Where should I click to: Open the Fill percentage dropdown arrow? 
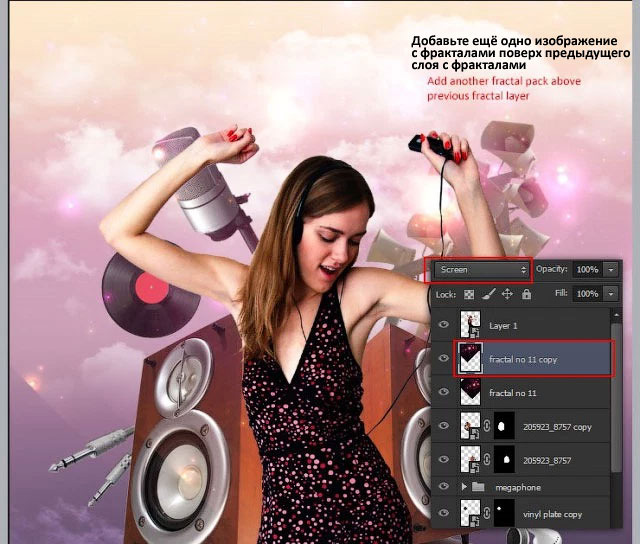click(611, 294)
